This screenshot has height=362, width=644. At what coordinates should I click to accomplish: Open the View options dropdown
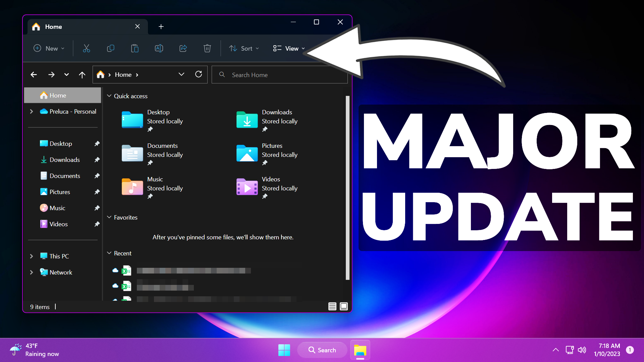point(289,48)
